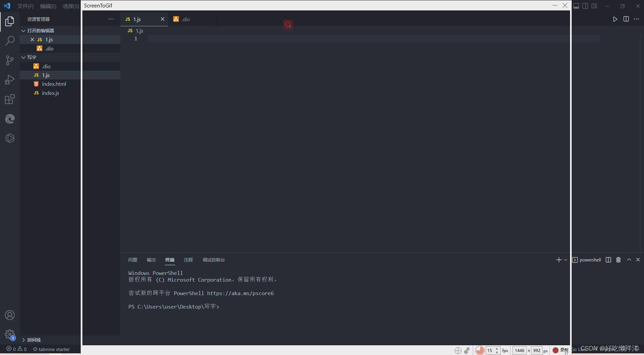The width and height of the screenshot is (644, 355).
Task: Click the VS Code logo icon
Action: [7, 6]
